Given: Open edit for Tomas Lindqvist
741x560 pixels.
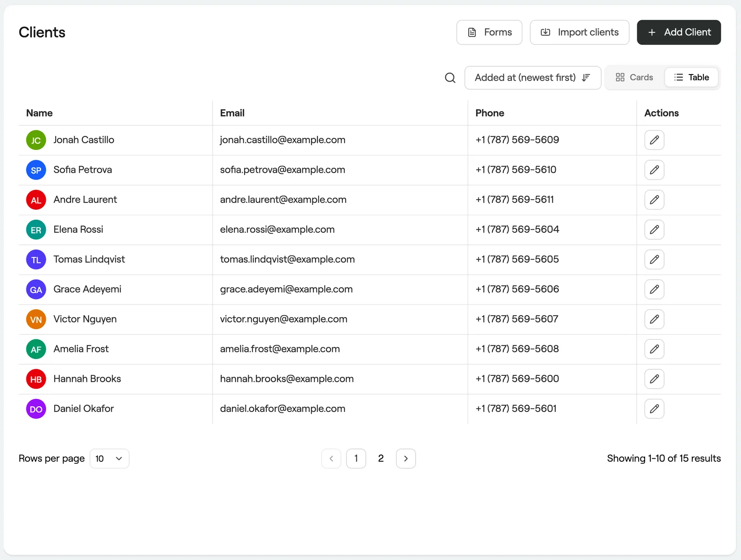Looking at the screenshot, I should click(x=654, y=260).
